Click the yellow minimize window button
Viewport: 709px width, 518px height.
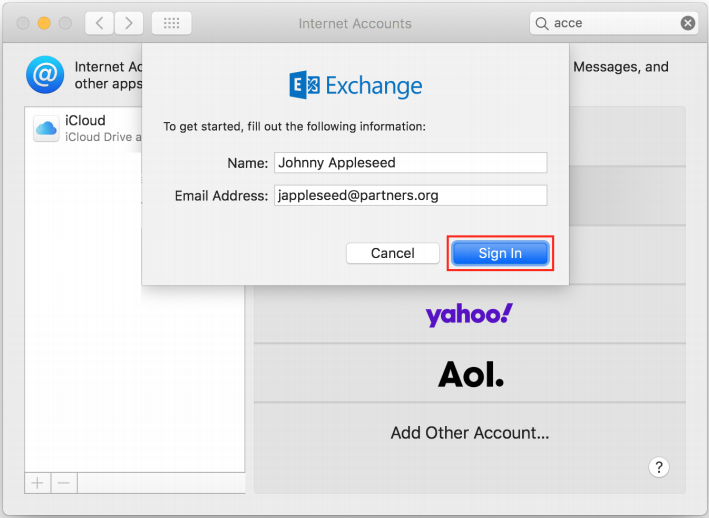point(44,23)
